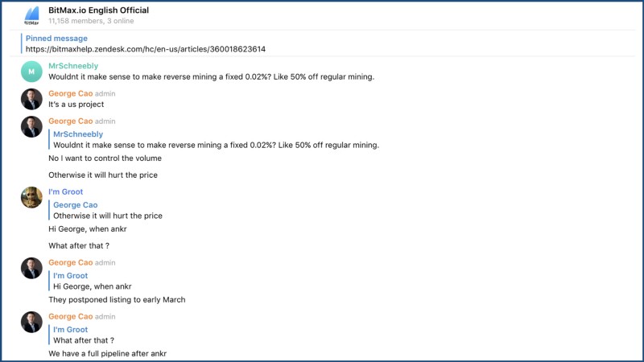Image resolution: width=644 pixels, height=362 pixels.
Task: Jump to quoted "Hi George, when ankr" reply
Action: click(92, 282)
